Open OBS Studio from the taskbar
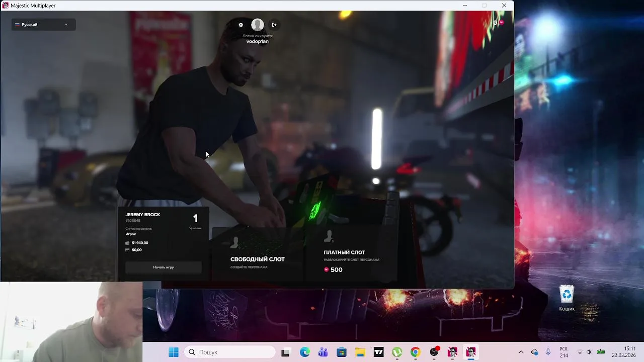The height and width of the screenshot is (362, 644). pyautogui.click(x=434, y=352)
